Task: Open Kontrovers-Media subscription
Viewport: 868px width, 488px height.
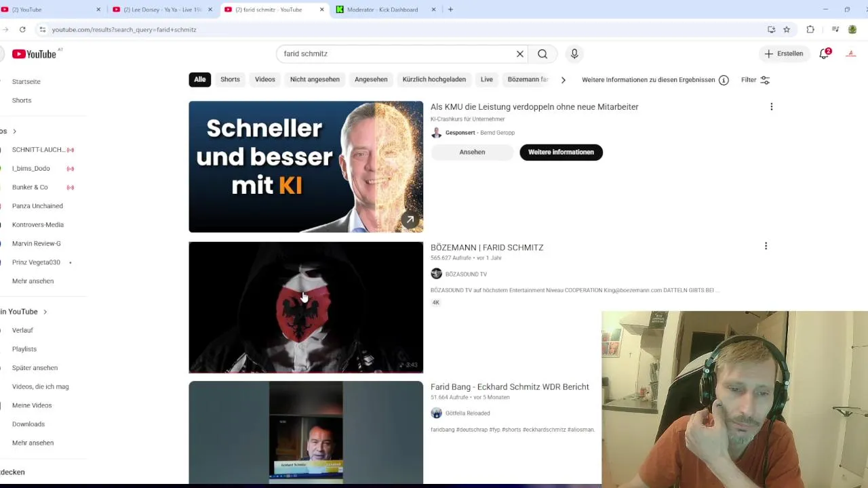Action: pyautogui.click(x=38, y=225)
